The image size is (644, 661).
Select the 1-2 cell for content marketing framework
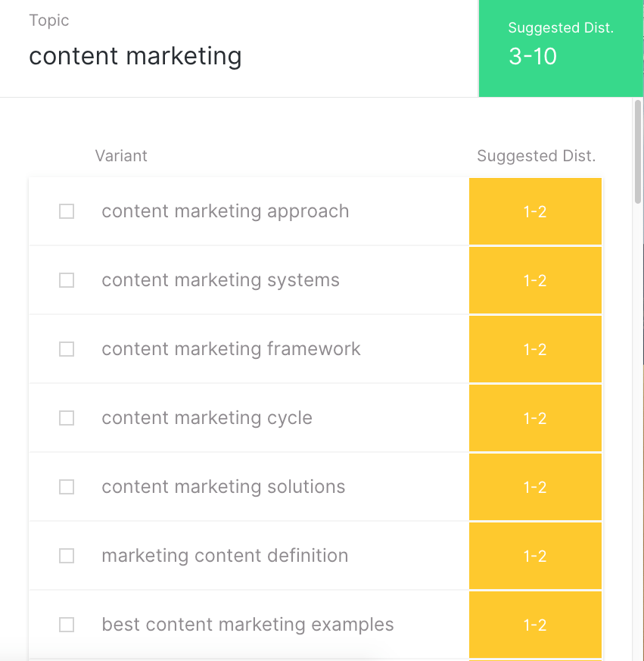coord(535,349)
